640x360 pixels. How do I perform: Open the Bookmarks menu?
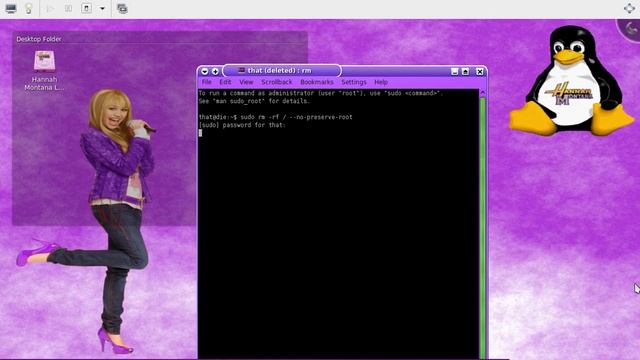pyautogui.click(x=317, y=82)
